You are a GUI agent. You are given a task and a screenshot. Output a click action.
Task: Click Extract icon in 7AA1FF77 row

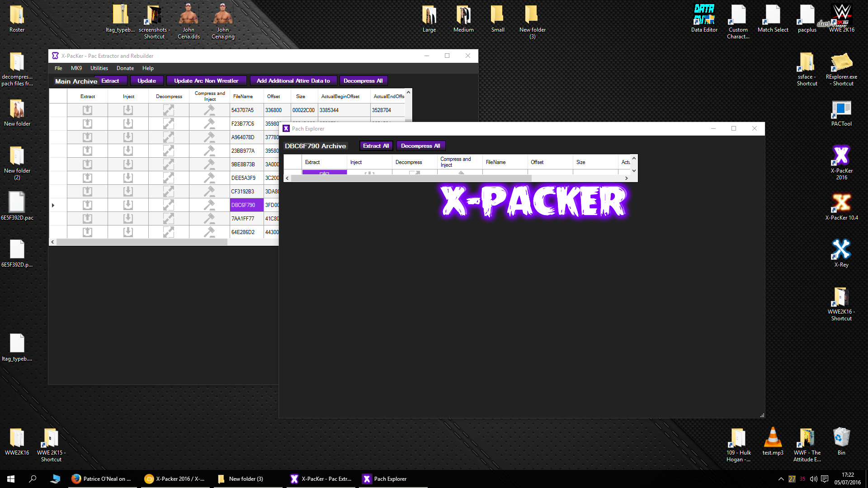[87, 218]
